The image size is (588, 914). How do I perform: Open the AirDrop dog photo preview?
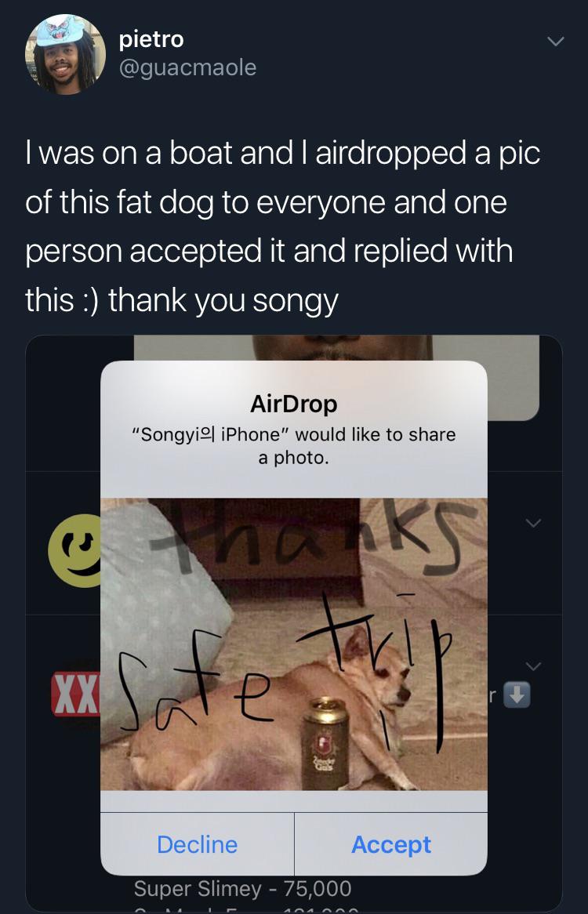point(294,644)
